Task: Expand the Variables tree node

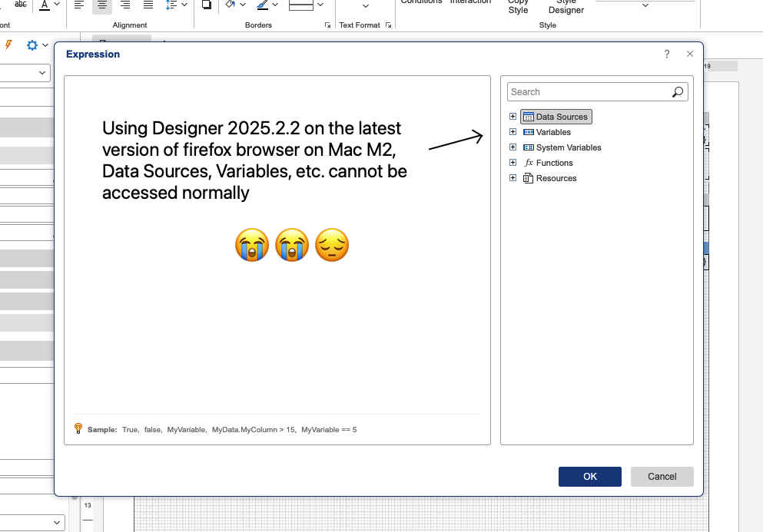Action: click(x=513, y=132)
